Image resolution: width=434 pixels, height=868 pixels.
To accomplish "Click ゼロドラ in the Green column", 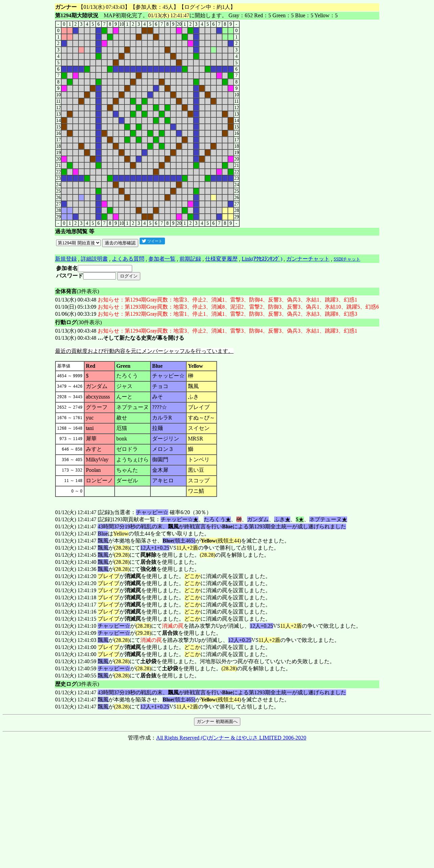I will pyautogui.click(x=132, y=449).
